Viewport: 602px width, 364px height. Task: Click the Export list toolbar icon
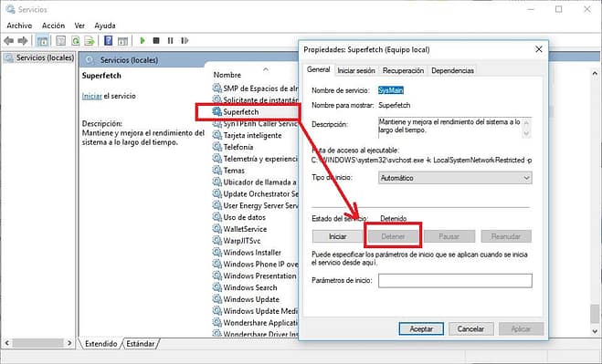coord(90,41)
